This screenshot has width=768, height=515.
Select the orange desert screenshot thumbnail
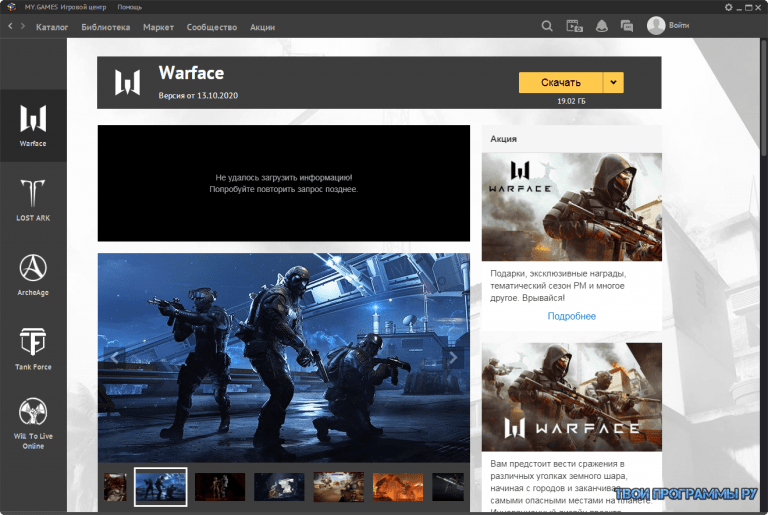(x=398, y=487)
